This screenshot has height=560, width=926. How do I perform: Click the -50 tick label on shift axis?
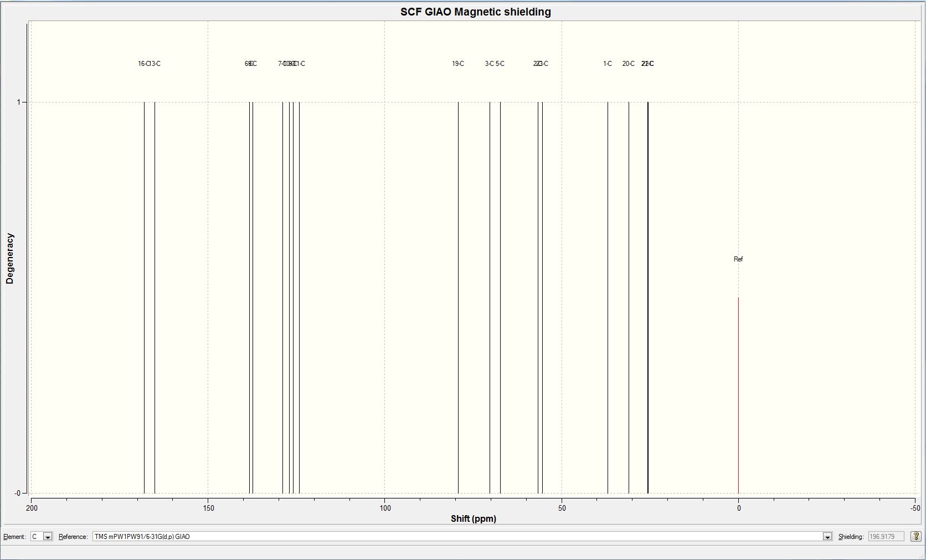(915, 508)
